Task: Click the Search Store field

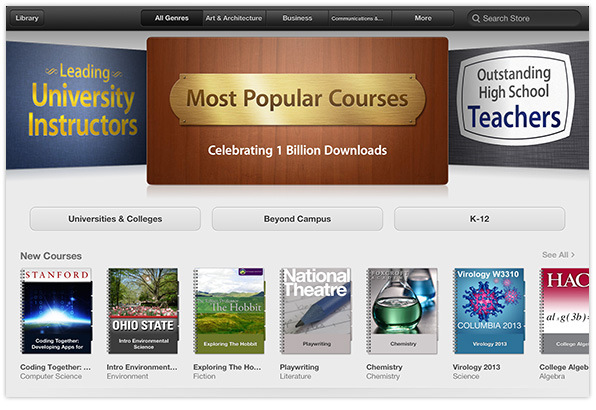Action: click(524, 18)
